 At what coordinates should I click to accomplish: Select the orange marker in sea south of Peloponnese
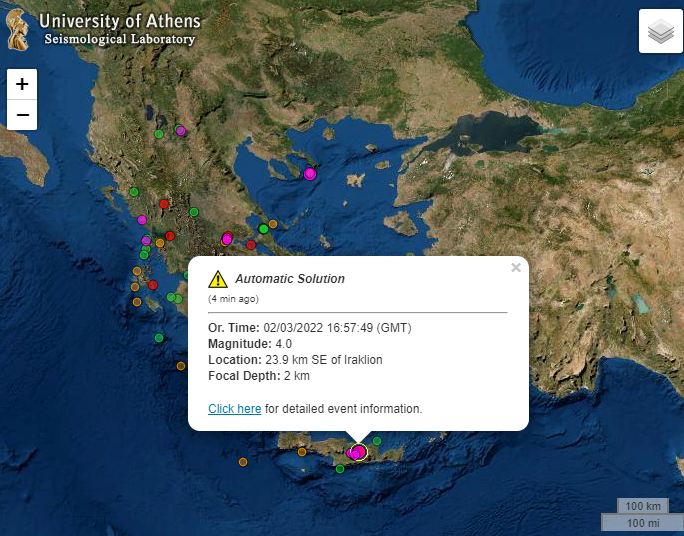pyautogui.click(x=181, y=366)
